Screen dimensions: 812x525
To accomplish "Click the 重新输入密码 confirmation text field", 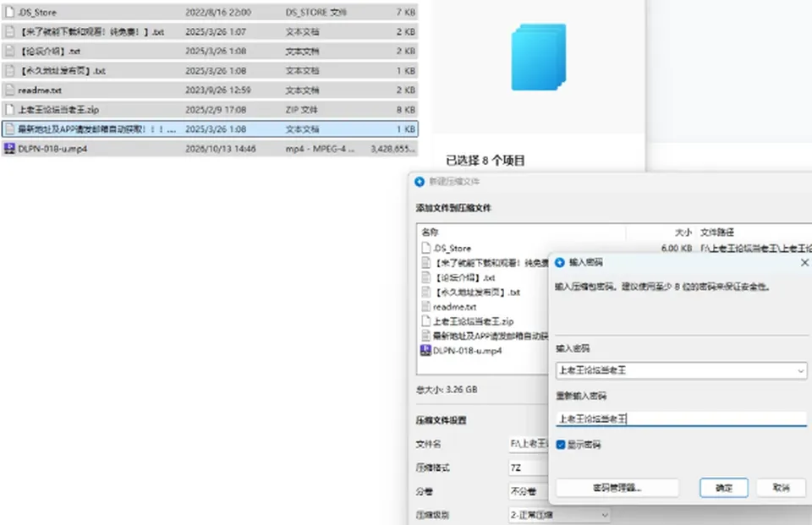I will click(x=682, y=418).
